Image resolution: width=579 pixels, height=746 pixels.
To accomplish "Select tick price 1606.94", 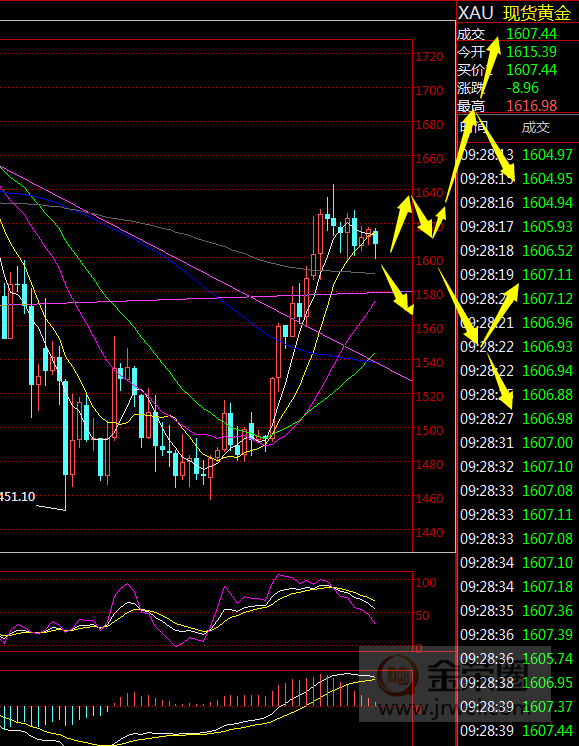I will click(547, 371).
